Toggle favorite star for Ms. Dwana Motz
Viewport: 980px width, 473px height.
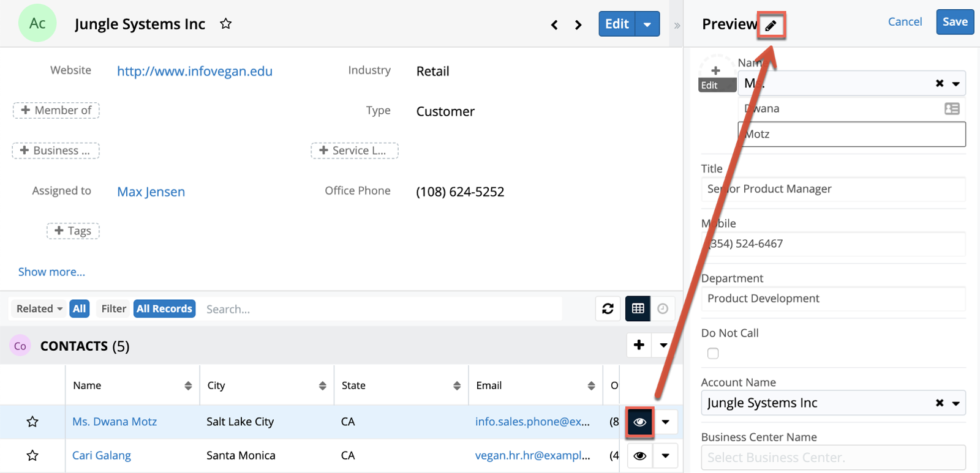(x=32, y=422)
